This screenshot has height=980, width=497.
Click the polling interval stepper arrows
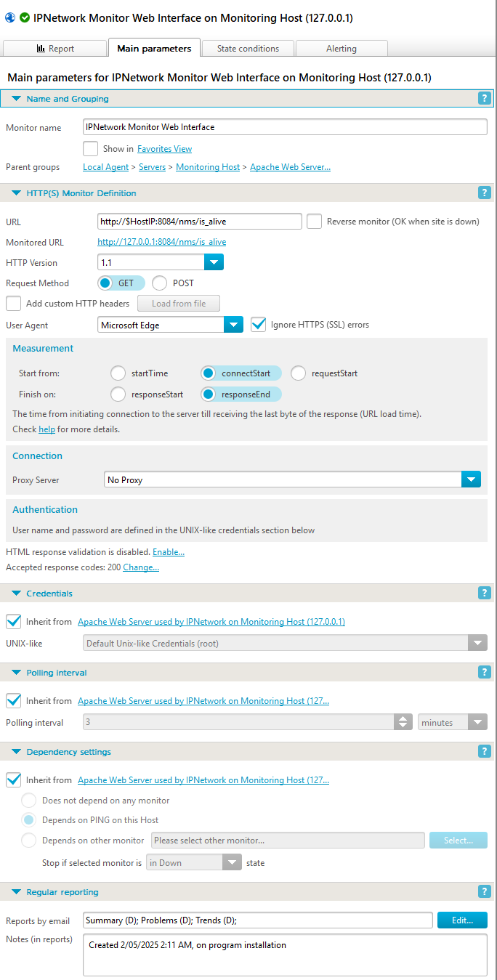click(403, 722)
